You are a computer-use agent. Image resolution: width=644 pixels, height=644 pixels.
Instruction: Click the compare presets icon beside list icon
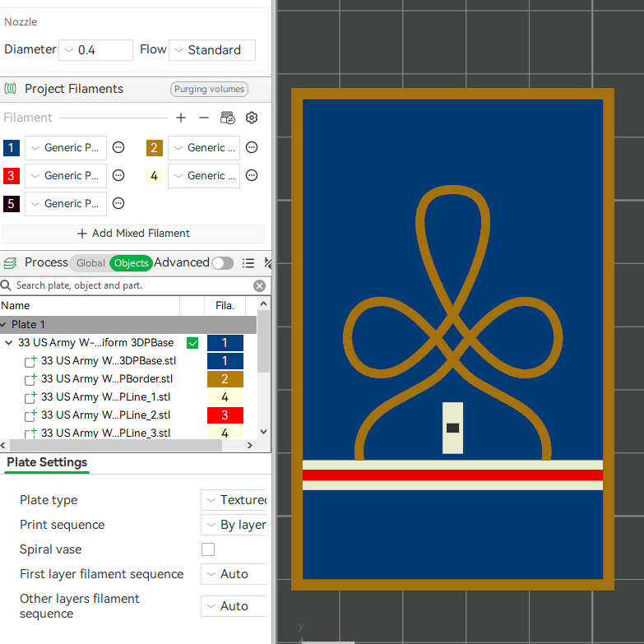(267, 263)
